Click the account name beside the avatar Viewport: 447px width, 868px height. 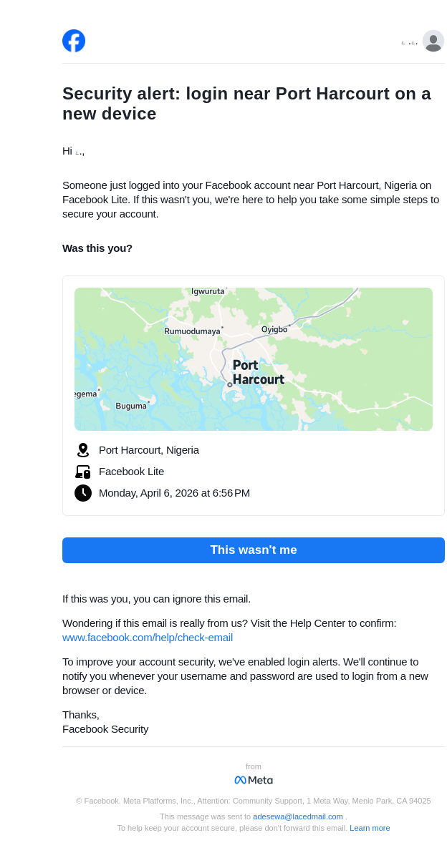pyautogui.click(x=409, y=43)
